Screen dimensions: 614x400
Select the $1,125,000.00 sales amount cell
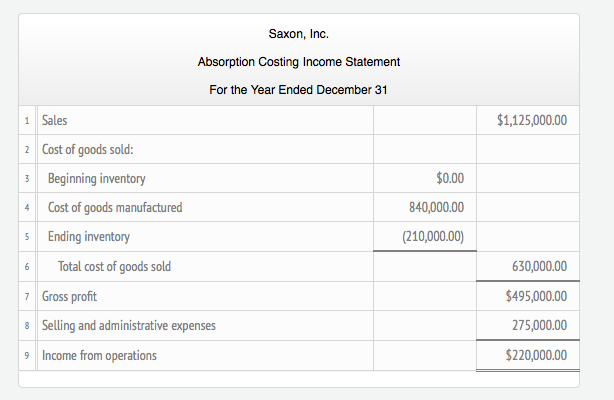(532, 121)
